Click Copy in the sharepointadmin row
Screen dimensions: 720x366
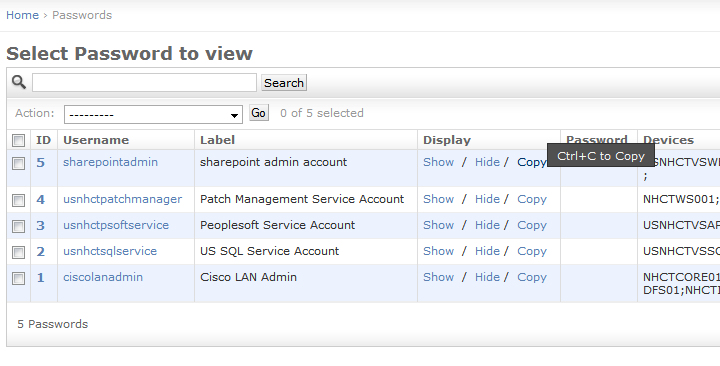532,163
